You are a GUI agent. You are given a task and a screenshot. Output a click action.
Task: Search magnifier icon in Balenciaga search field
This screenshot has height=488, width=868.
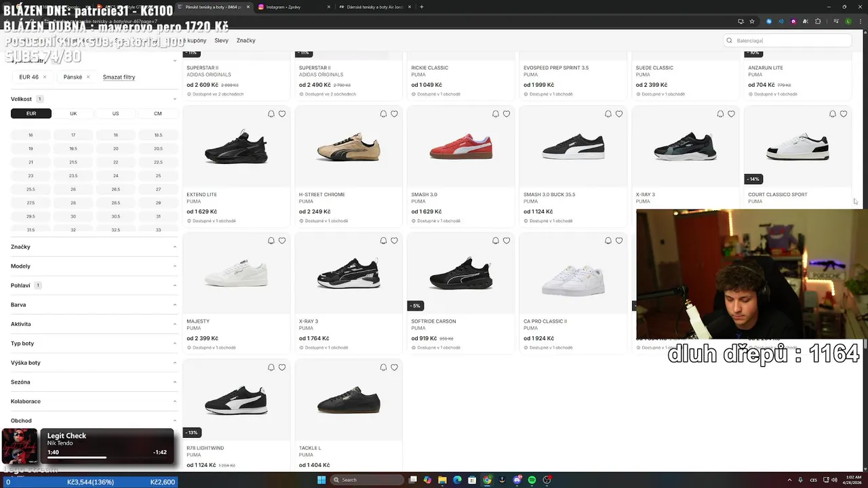pyautogui.click(x=730, y=41)
